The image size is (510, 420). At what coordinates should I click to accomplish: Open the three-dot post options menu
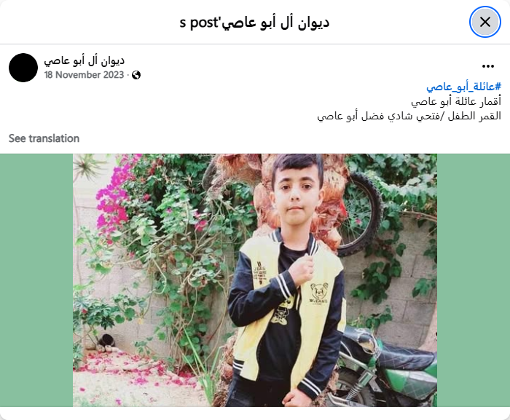click(x=488, y=66)
